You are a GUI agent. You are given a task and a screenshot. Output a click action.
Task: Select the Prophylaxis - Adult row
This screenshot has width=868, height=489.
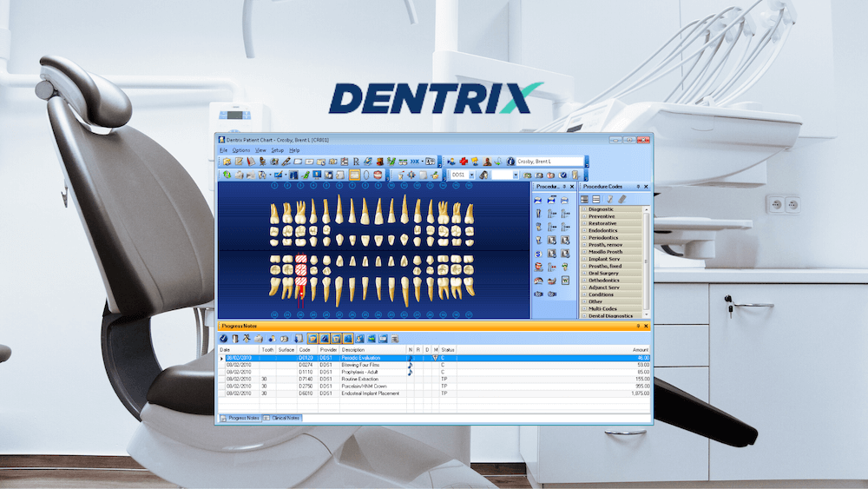435,372
